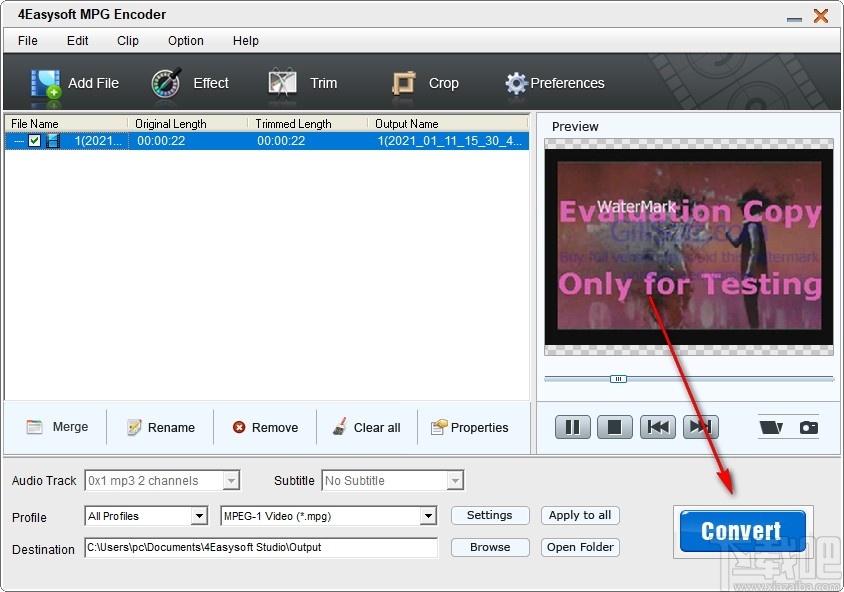This screenshot has height=592, width=844.
Task: Click the Trimmed Length column header
Action: click(307, 124)
